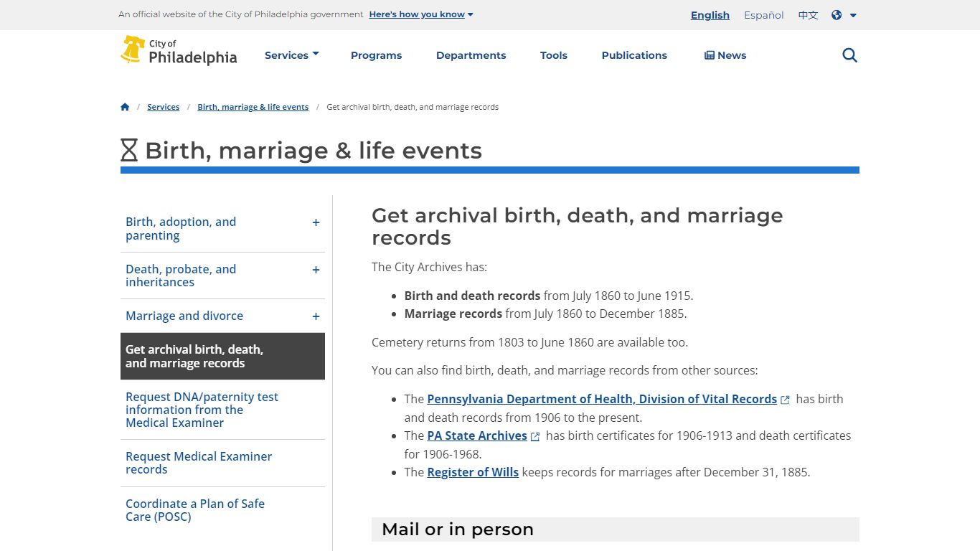Open the Departments menu item
Viewport: 980px width, 551px height.
point(471,55)
